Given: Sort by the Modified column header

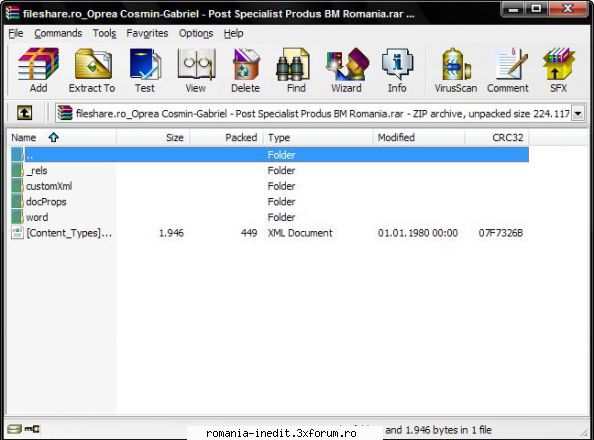Looking at the screenshot, I should 419,137.
